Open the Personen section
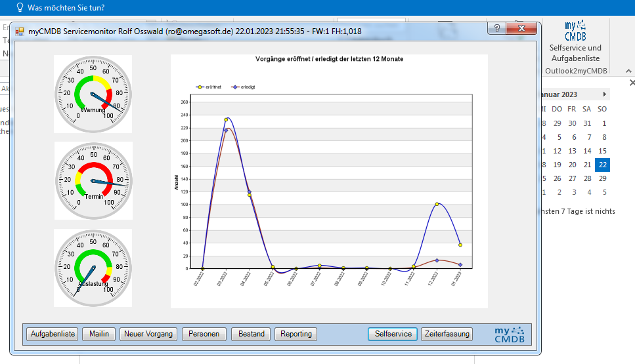635x364 pixels. 204,334
